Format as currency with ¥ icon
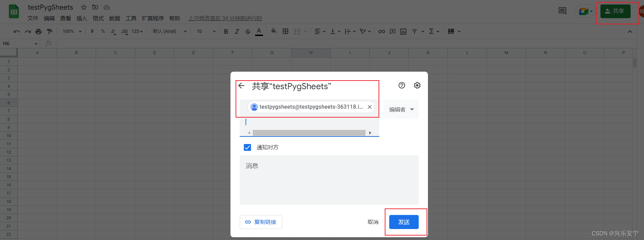 click(x=92, y=31)
